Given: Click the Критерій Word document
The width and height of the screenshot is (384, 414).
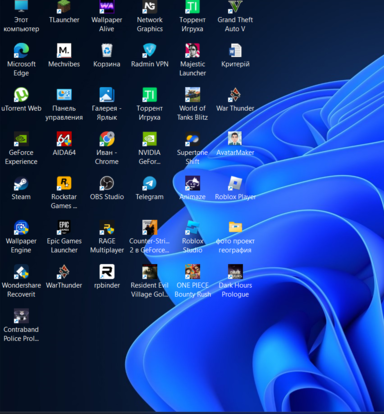Looking at the screenshot, I should tap(235, 51).
